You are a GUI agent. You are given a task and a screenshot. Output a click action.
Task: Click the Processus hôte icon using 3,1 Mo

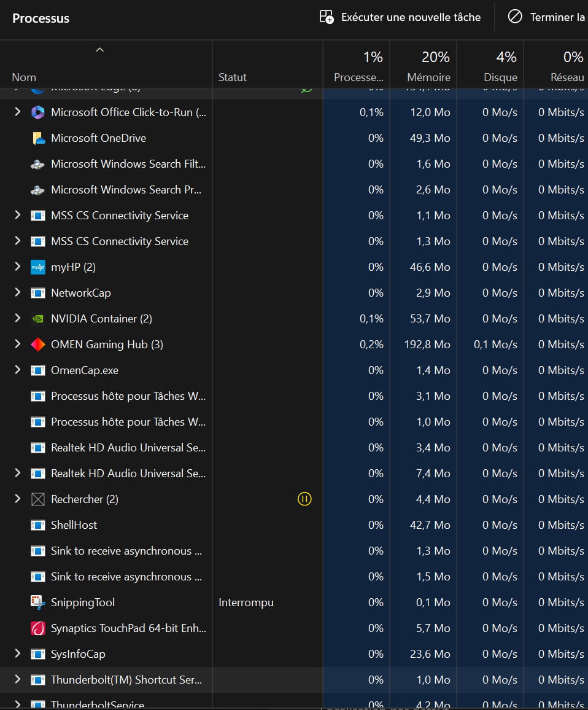pyautogui.click(x=37, y=396)
